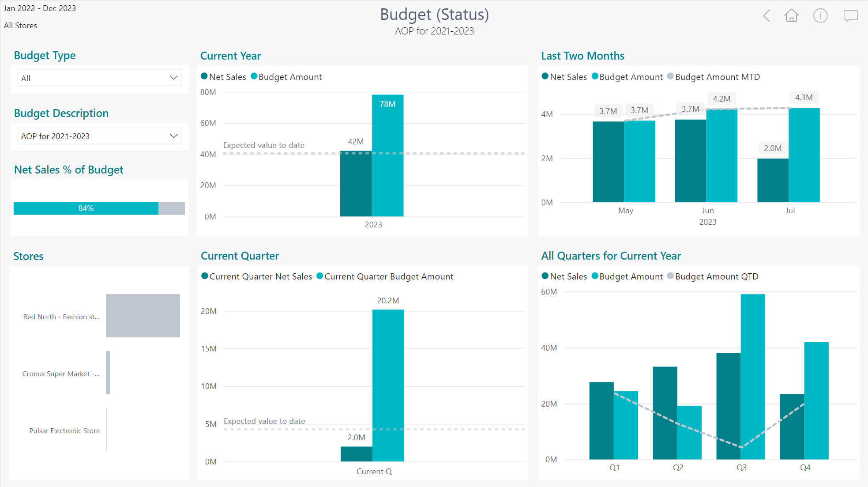Select Pulsar Electronic Store label
This screenshot has height=487, width=868.
pos(64,430)
